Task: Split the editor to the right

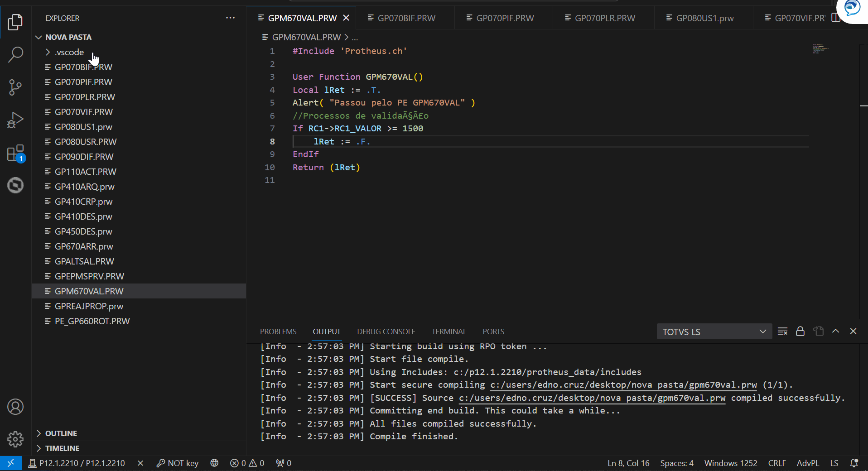Action: coord(835,18)
